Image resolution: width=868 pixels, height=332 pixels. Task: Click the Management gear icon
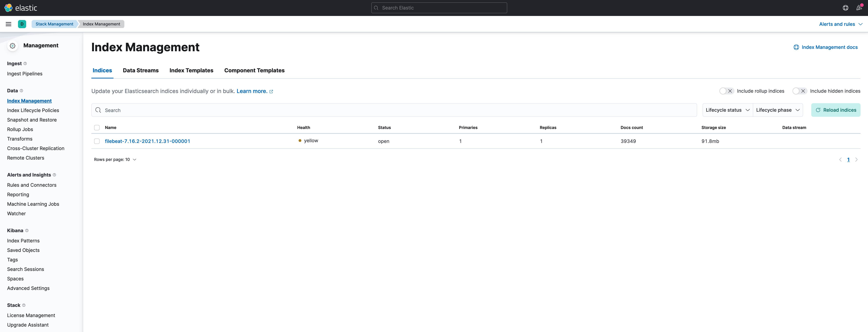click(x=13, y=46)
